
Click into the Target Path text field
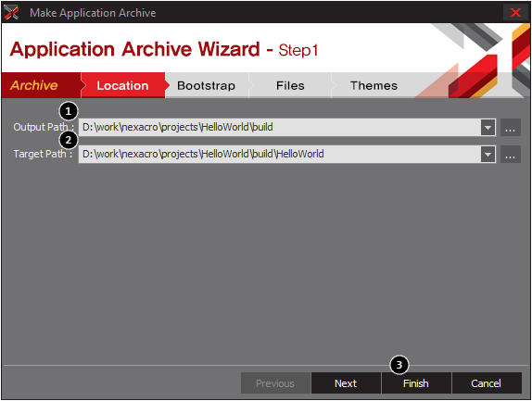coord(280,155)
